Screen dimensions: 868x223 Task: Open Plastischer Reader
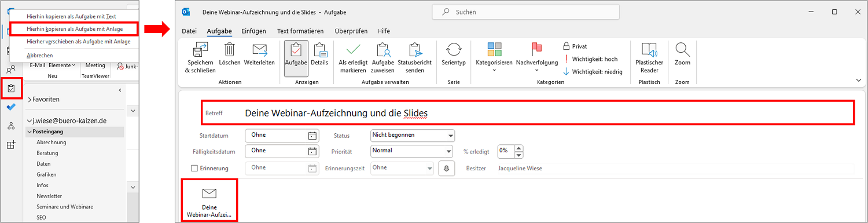[649, 58]
